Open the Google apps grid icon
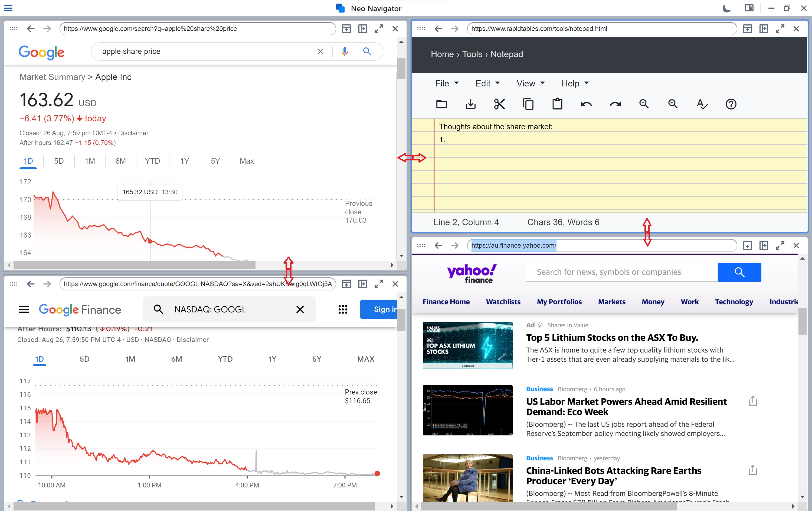Screen dimensions: 812x511 coord(343,309)
